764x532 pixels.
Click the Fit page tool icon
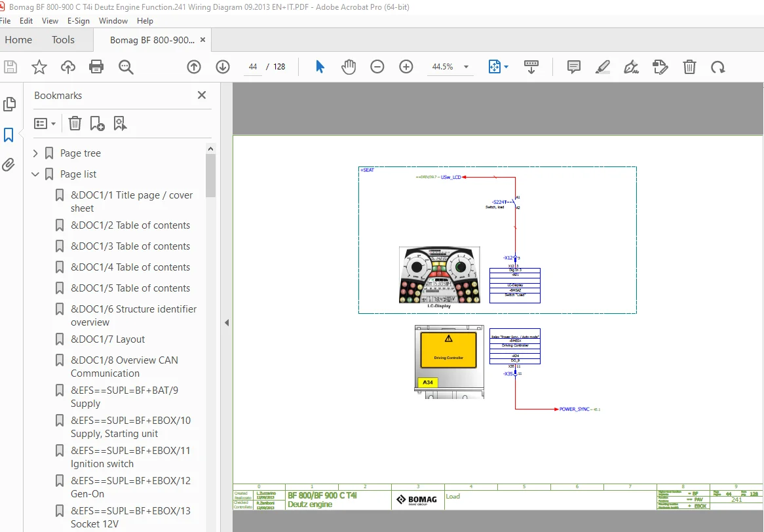(x=494, y=67)
